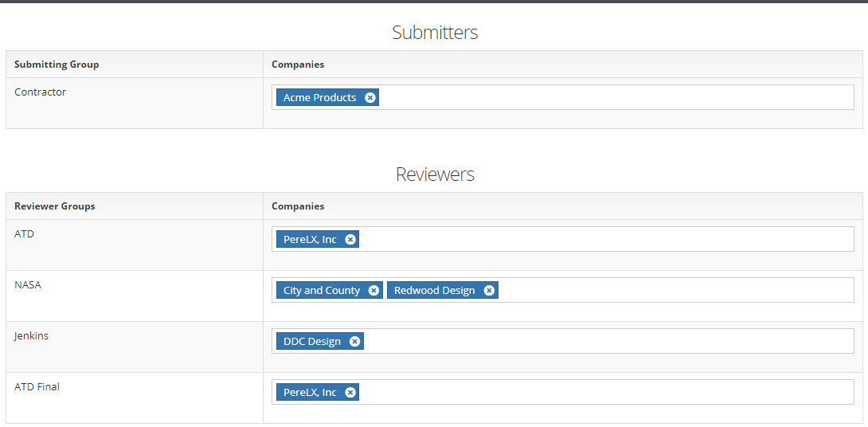Select the City and County tag
868x427 pixels.
click(x=322, y=290)
